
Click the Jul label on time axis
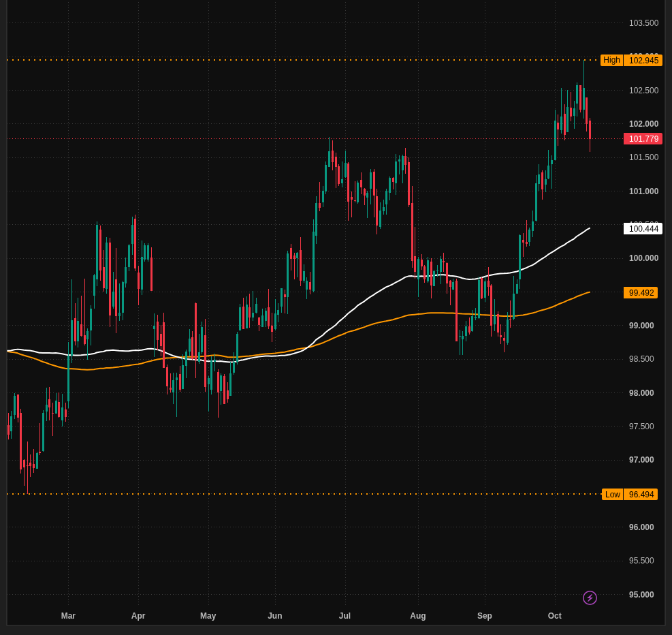click(345, 616)
